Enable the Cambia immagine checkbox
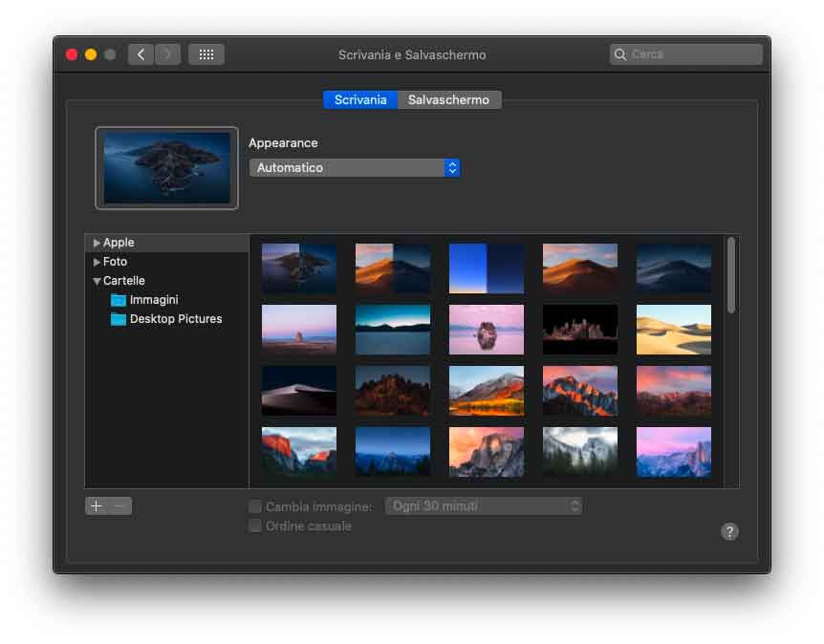The image size is (824, 644). click(x=255, y=506)
